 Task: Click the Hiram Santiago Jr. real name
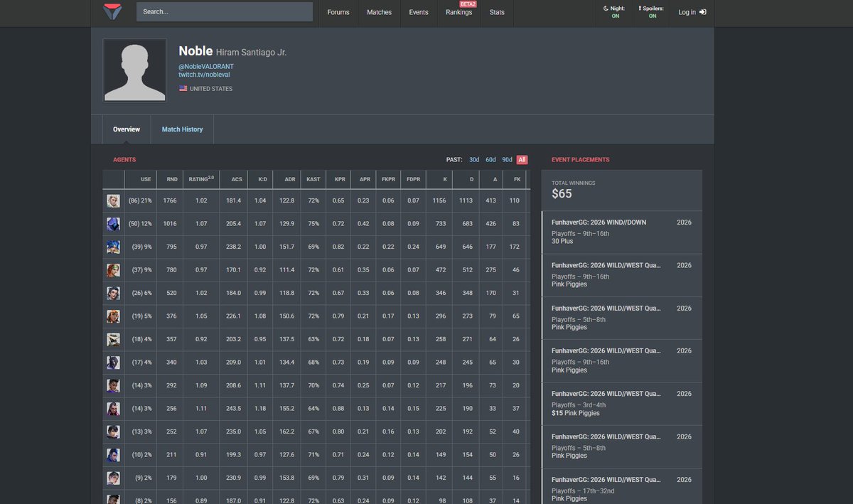pyautogui.click(x=251, y=53)
